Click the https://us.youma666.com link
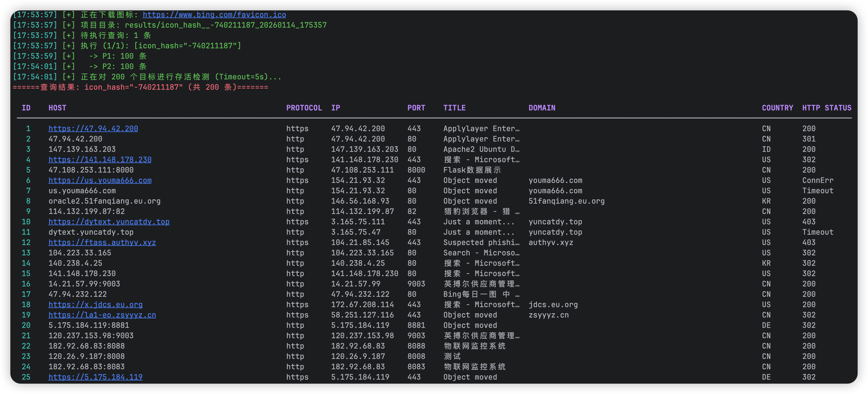The width and height of the screenshot is (868, 394). coord(100,180)
